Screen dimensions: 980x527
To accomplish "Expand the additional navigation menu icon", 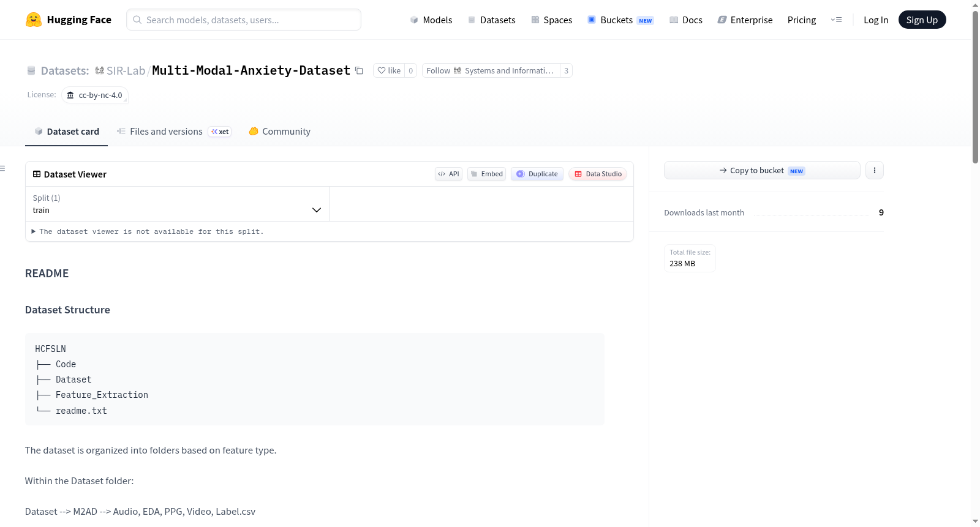I will 836,20.
